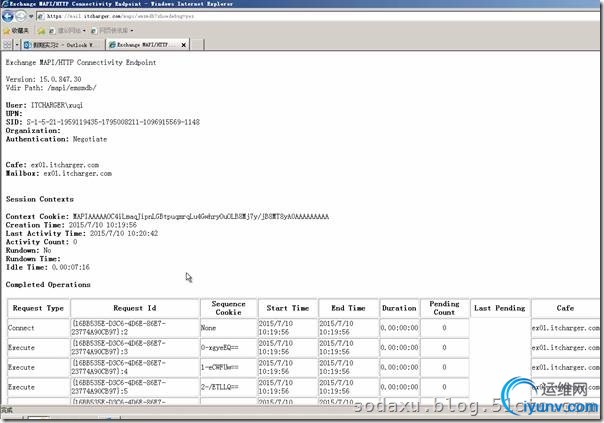Open a new blank tab
This screenshot has height=423, width=604.
coord(197,45)
